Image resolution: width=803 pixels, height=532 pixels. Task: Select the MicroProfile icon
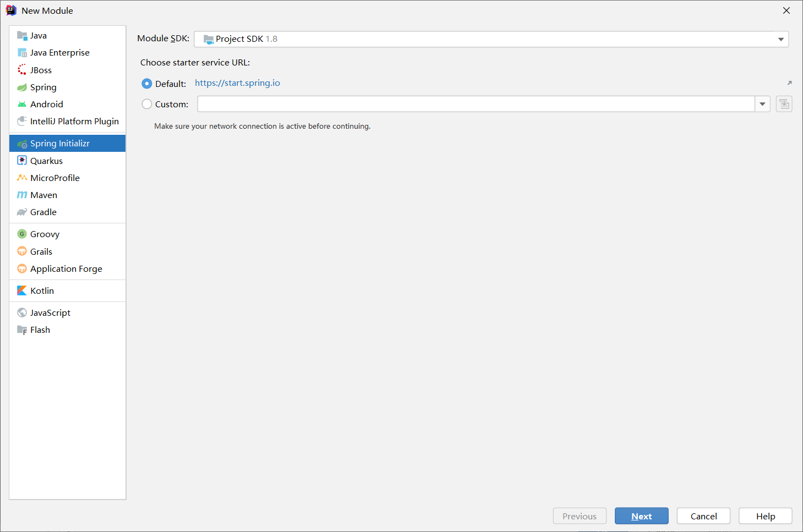(x=22, y=178)
